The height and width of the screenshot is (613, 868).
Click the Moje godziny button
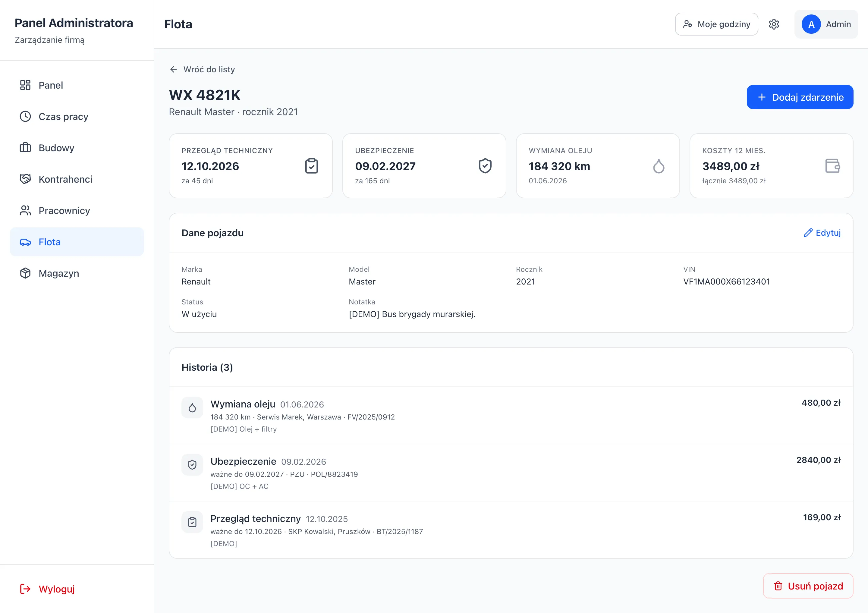coord(716,24)
